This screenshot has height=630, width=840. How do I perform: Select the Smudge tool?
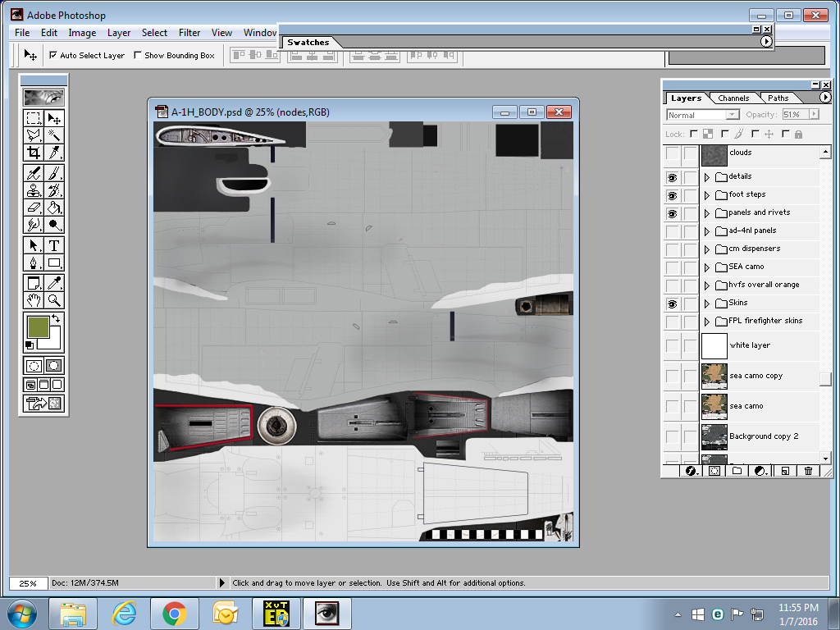(x=33, y=225)
